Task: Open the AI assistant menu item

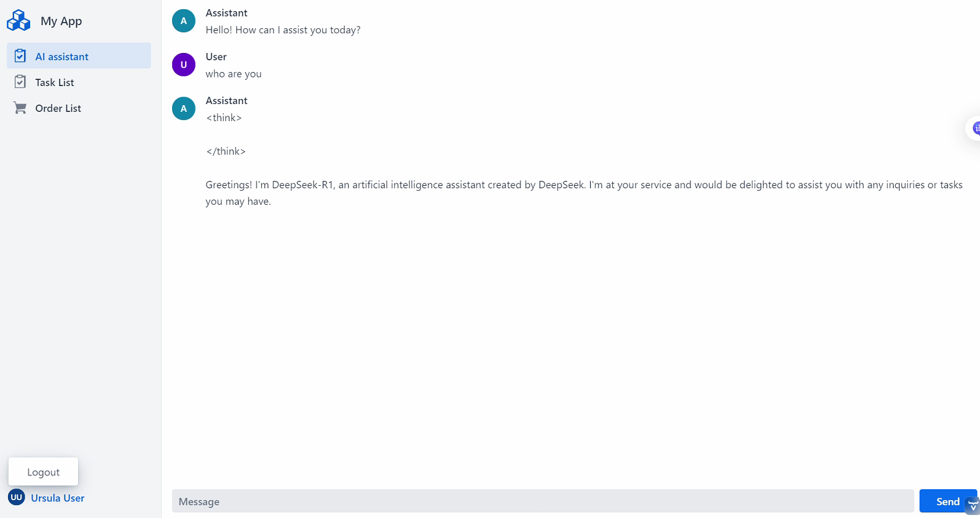Action: (61, 57)
